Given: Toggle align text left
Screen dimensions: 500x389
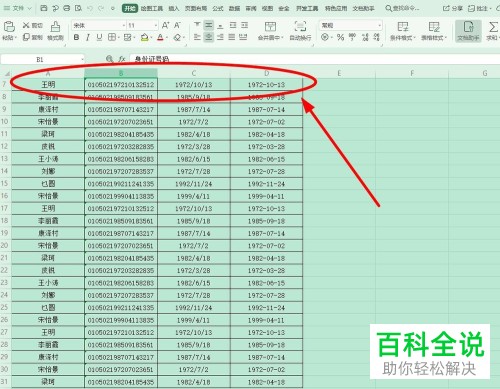Looking at the screenshot, I should tap(197, 37).
